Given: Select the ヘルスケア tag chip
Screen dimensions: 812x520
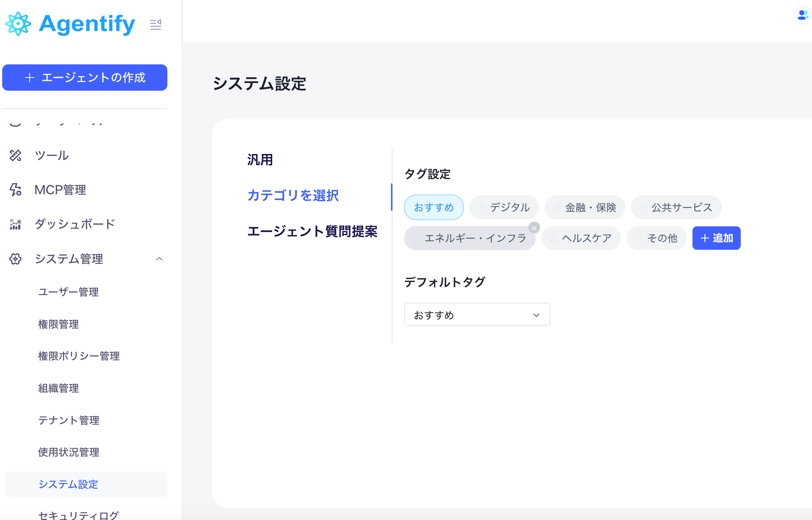Looking at the screenshot, I should pyautogui.click(x=586, y=238).
